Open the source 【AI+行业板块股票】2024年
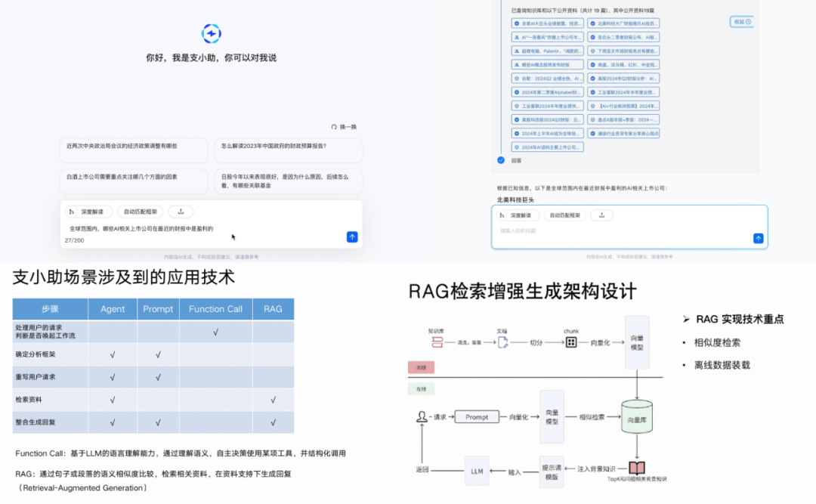Viewport: 816px width, 504px height. 623,106
